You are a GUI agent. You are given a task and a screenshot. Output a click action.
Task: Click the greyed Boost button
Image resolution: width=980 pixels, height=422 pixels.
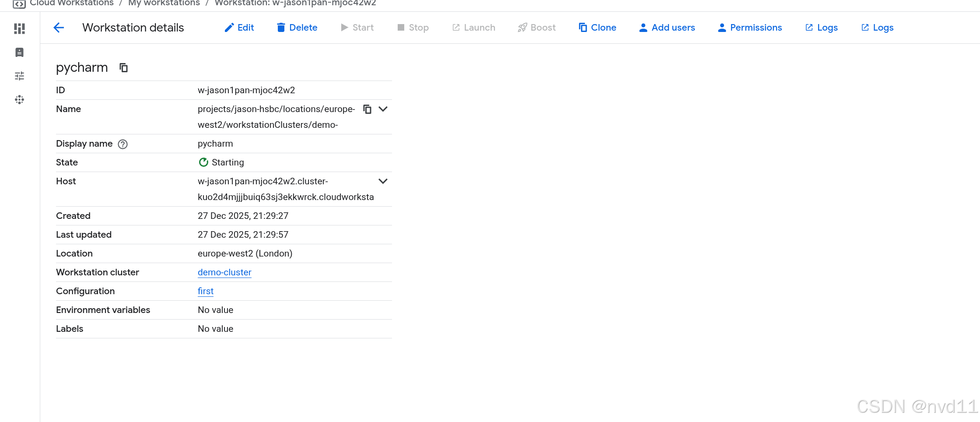point(537,28)
